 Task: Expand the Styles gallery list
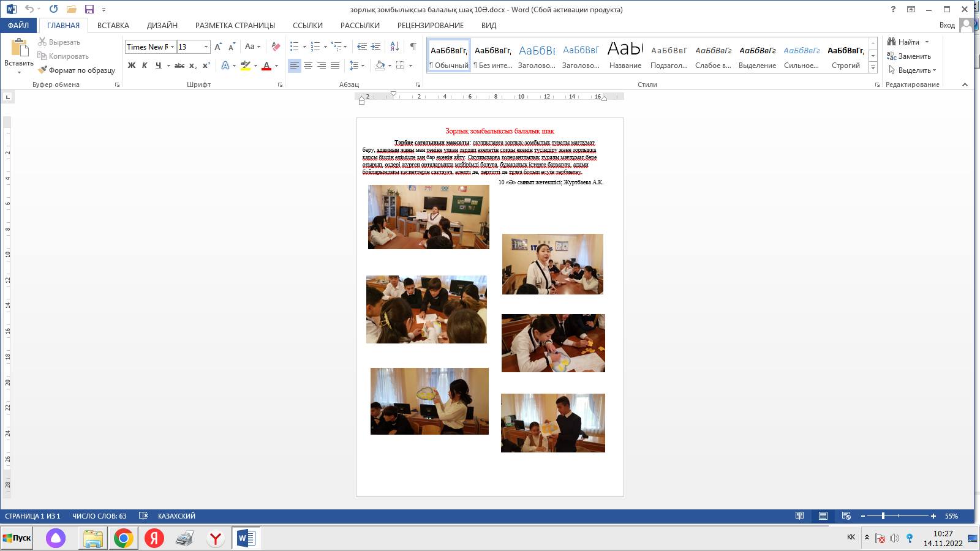873,67
